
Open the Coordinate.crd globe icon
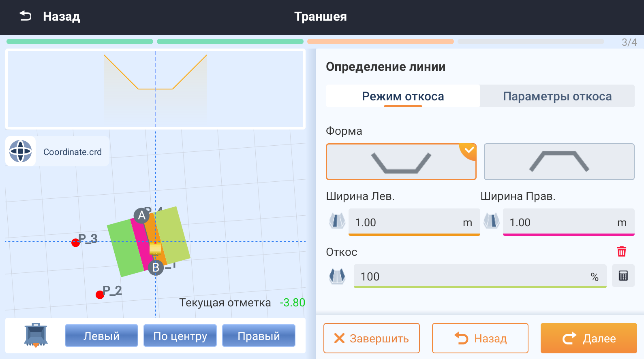tap(21, 151)
